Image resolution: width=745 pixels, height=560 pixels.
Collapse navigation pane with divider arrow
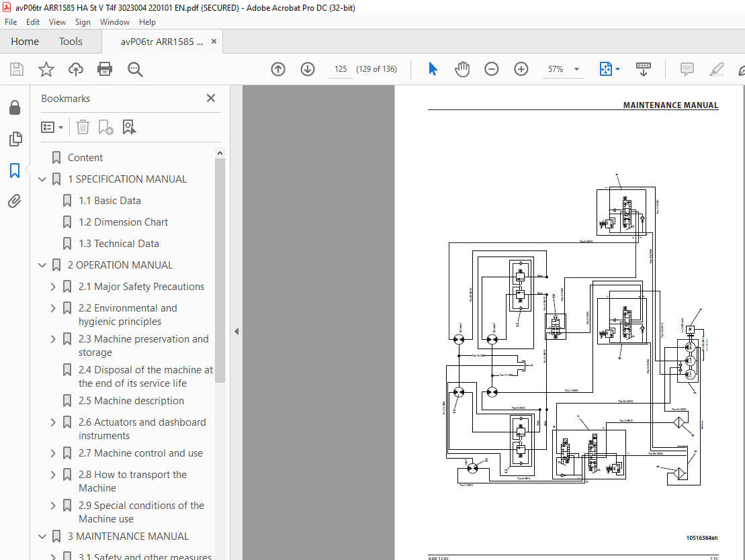pyautogui.click(x=236, y=332)
